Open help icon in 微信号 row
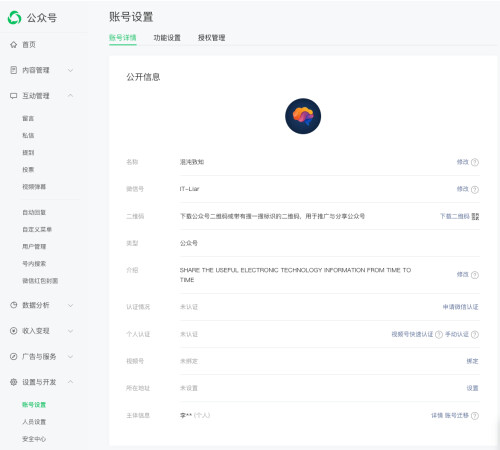The width and height of the screenshot is (500, 450). click(x=475, y=189)
